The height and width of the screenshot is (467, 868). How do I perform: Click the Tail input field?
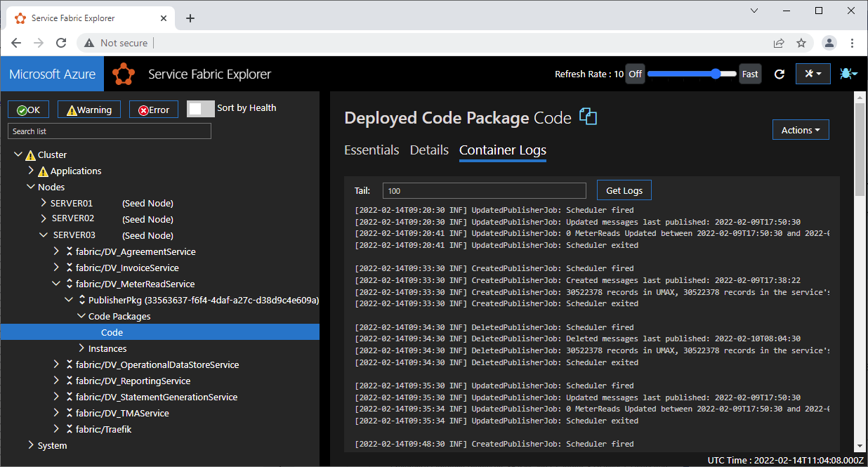tap(484, 190)
